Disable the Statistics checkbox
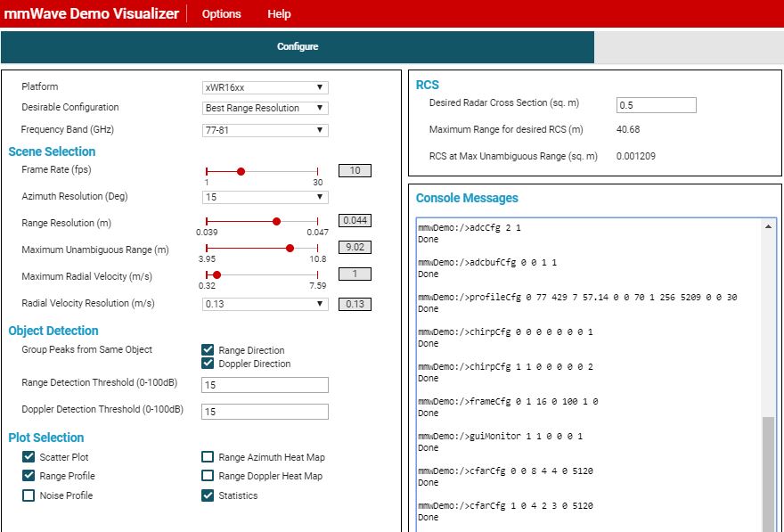 click(x=208, y=495)
